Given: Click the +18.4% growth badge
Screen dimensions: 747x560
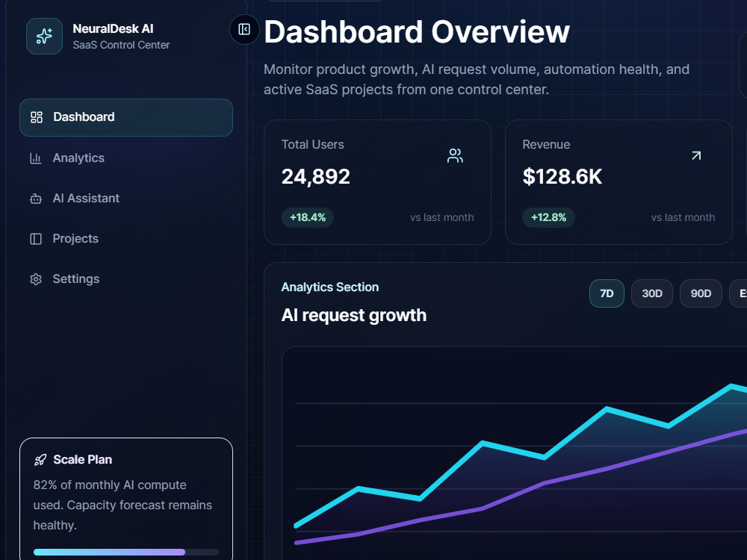Looking at the screenshot, I should 308,217.
